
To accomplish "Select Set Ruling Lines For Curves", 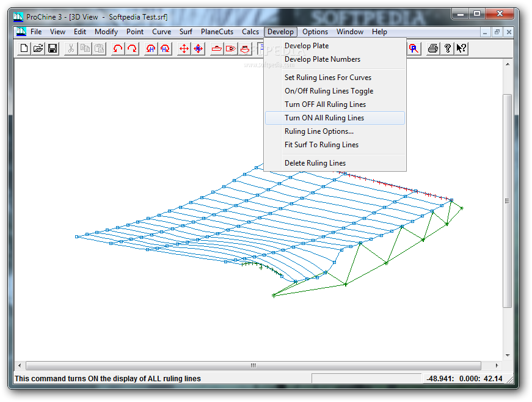I will coord(335,78).
